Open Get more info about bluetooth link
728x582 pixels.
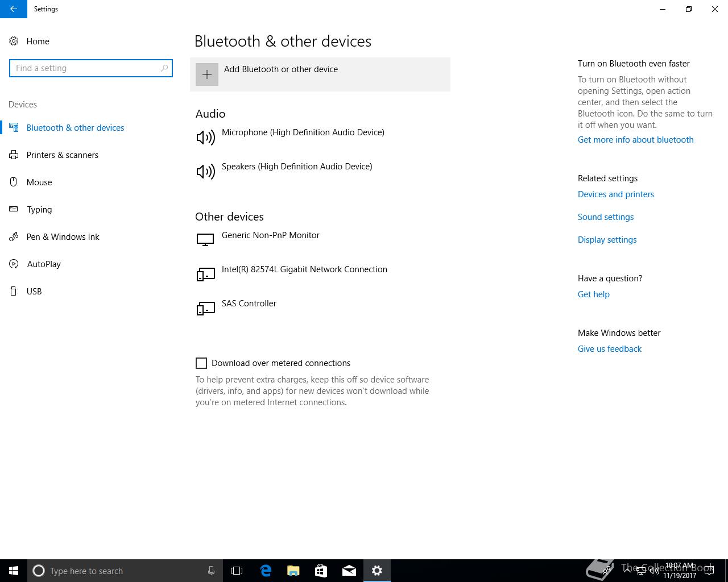coord(635,140)
